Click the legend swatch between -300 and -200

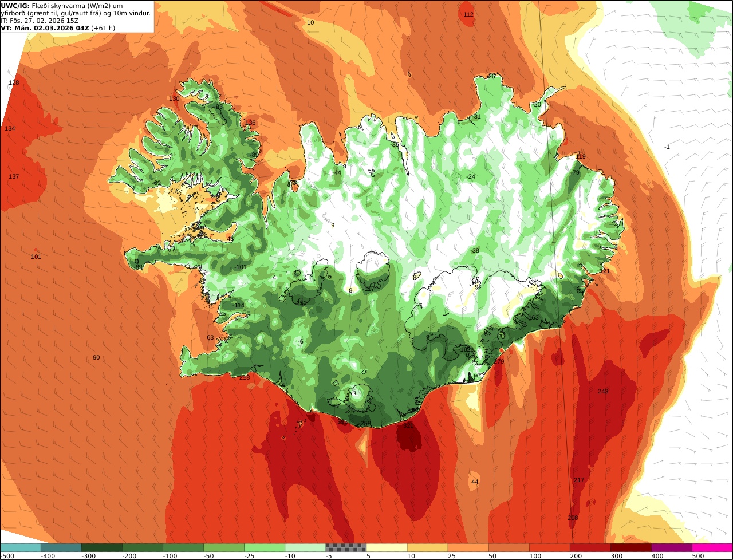(102, 547)
